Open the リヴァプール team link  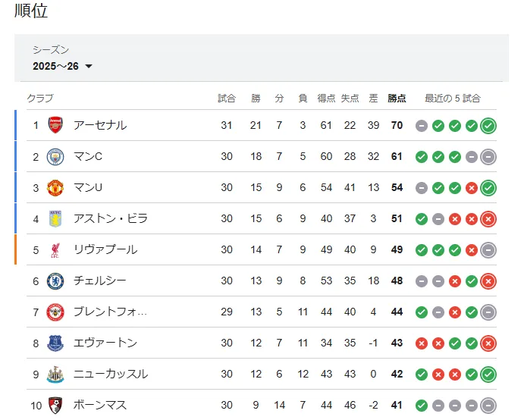coord(105,249)
